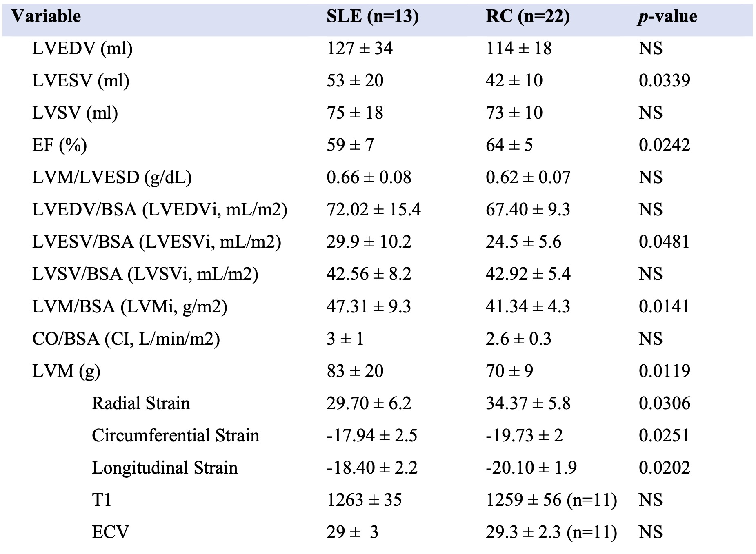
Task: Select the Circumferential Strain row label
Action: [x=176, y=435]
